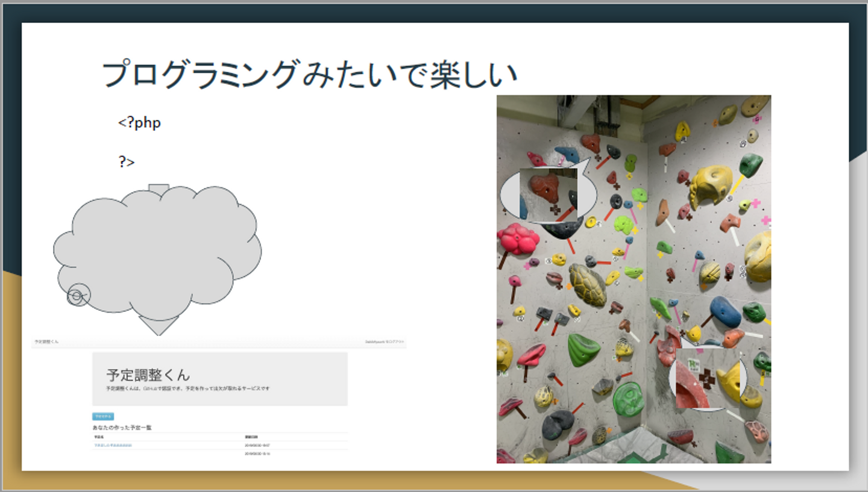Click the oval callout showing the red hold
This screenshot has width=868, height=492.
(548, 193)
